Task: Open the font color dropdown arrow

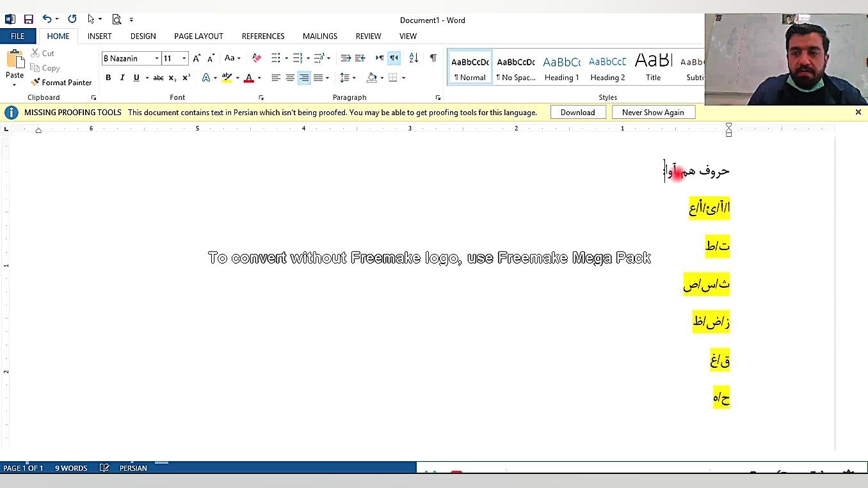Action: click(259, 78)
